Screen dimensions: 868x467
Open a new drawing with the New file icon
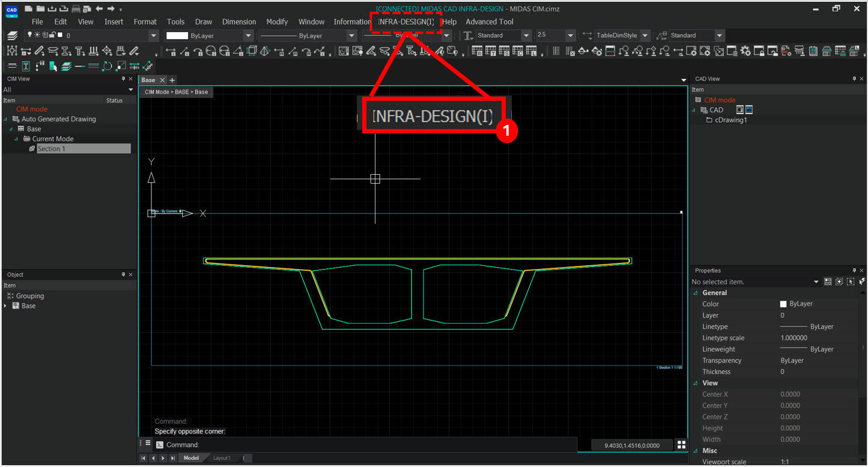coord(28,8)
